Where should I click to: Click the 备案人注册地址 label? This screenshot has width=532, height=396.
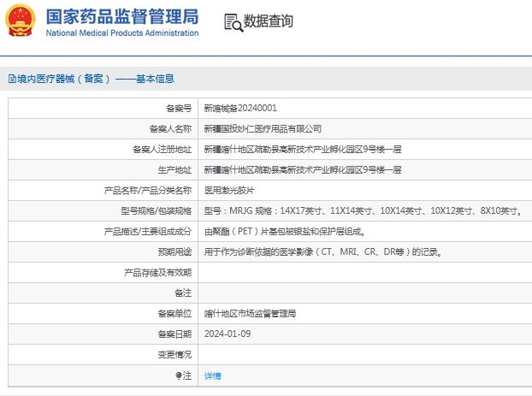click(x=162, y=150)
